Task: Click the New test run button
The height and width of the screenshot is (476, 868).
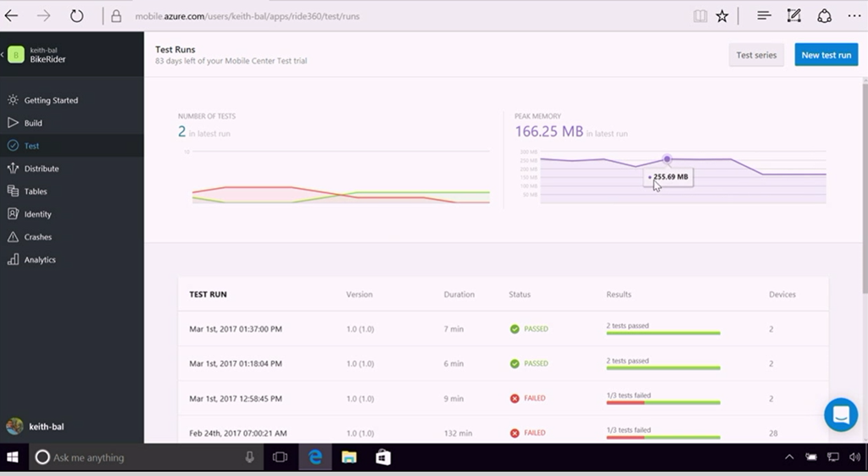Action: tap(826, 55)
